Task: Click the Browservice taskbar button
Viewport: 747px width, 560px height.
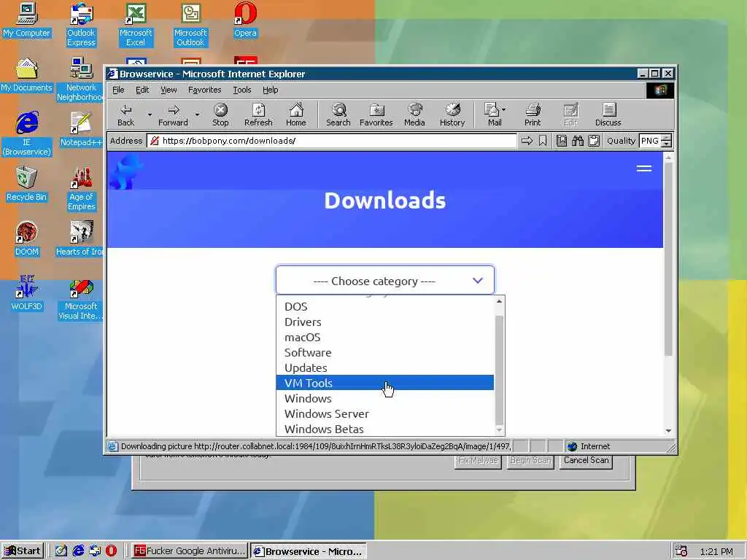Action: coord(309,551)
